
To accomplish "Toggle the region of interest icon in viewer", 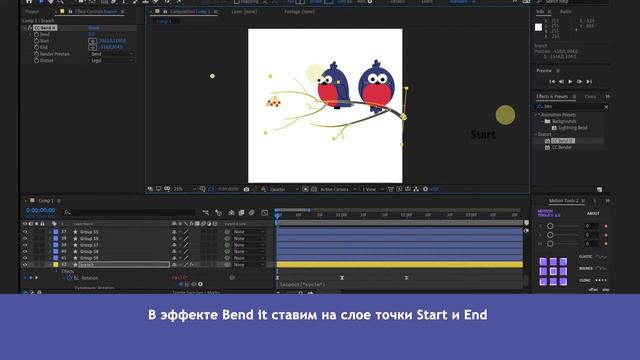I will [305, 189].
